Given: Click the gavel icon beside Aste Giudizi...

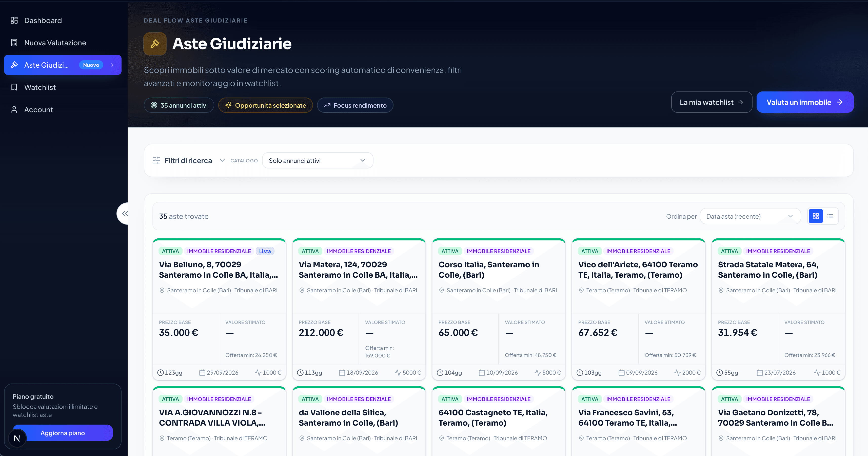Looking at the screenshot, I should click(x=14, y=65).
